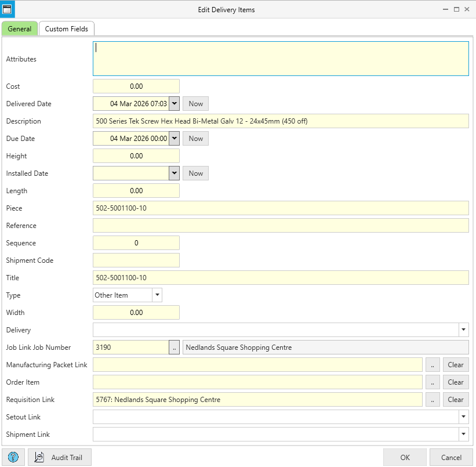Browse for Manufacturing Packet Link
The width and height of the screenshot is (476, 467).
click(x=432, y=365)
